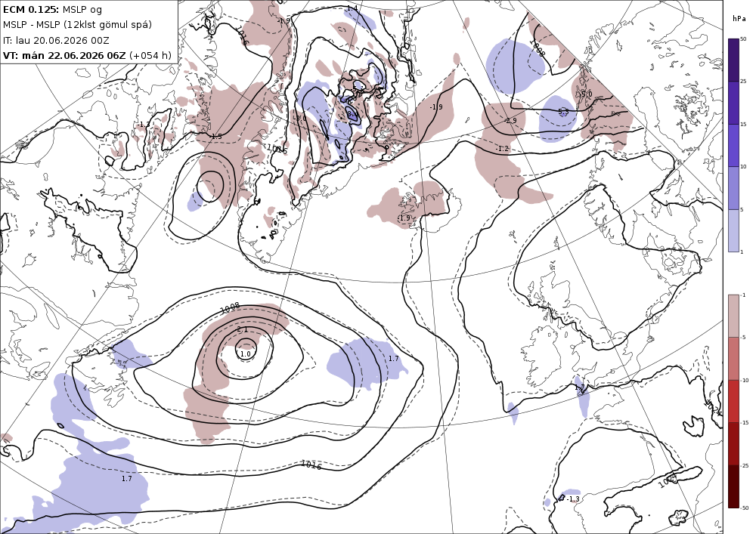This screenshot has width=756, height=534.
Task: Pick the salmon swatch between -5 and -10
Action: [733, 358]
